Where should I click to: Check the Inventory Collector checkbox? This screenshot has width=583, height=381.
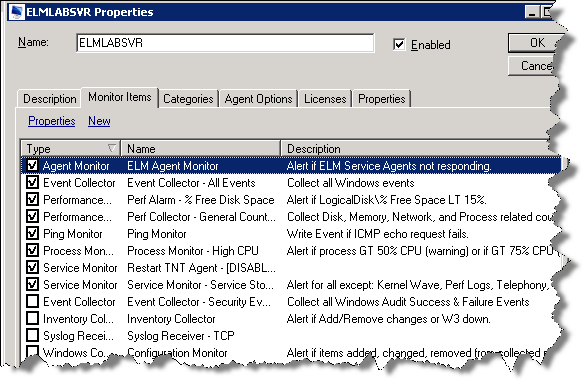click(32, 319)
